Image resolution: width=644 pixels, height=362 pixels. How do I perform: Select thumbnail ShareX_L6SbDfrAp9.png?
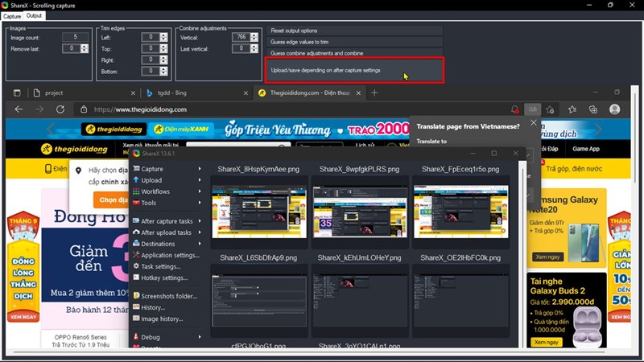(258, 300)
